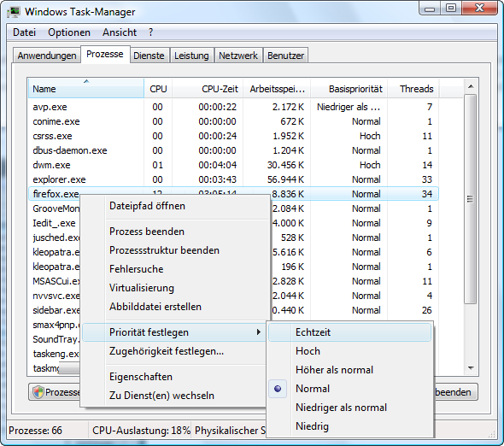The image size is (504, 446).
Task: Choose Hoch priority in the submenu
Action: 350,351
